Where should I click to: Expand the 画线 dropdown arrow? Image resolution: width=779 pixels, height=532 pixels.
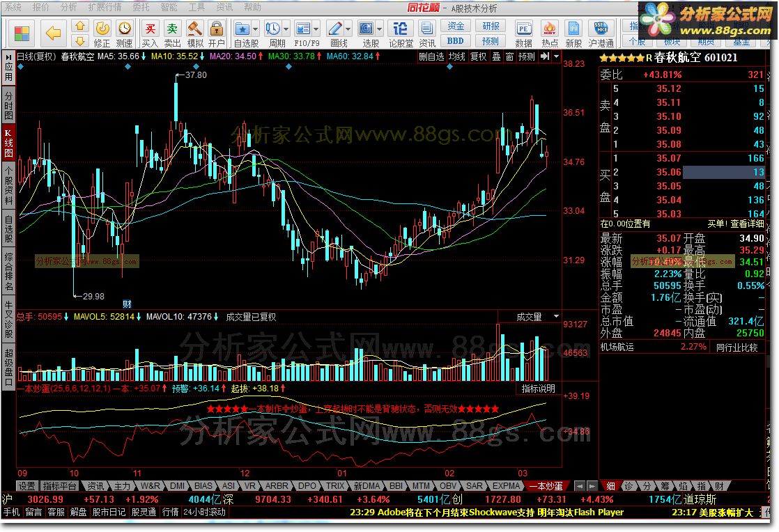coord(348,29)
